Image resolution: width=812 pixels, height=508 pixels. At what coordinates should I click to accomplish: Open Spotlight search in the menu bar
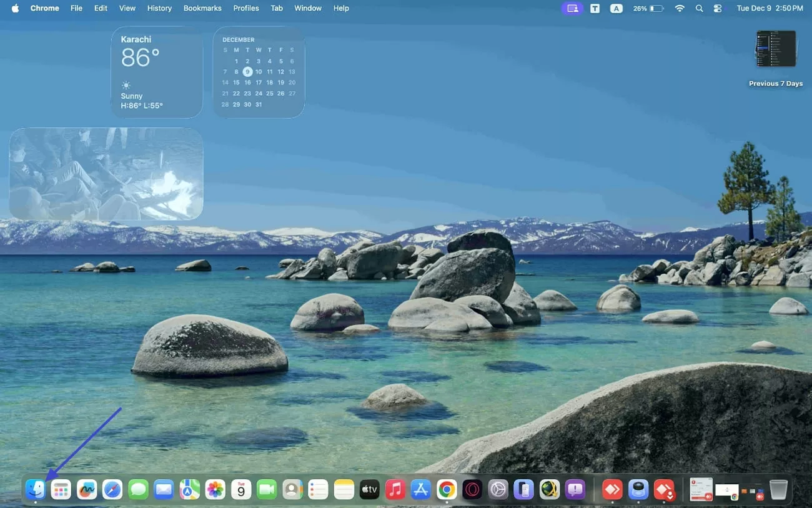coord(700,8)
